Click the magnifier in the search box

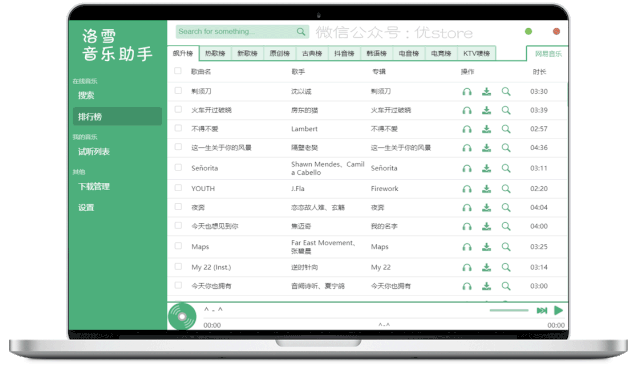point(301,31)
